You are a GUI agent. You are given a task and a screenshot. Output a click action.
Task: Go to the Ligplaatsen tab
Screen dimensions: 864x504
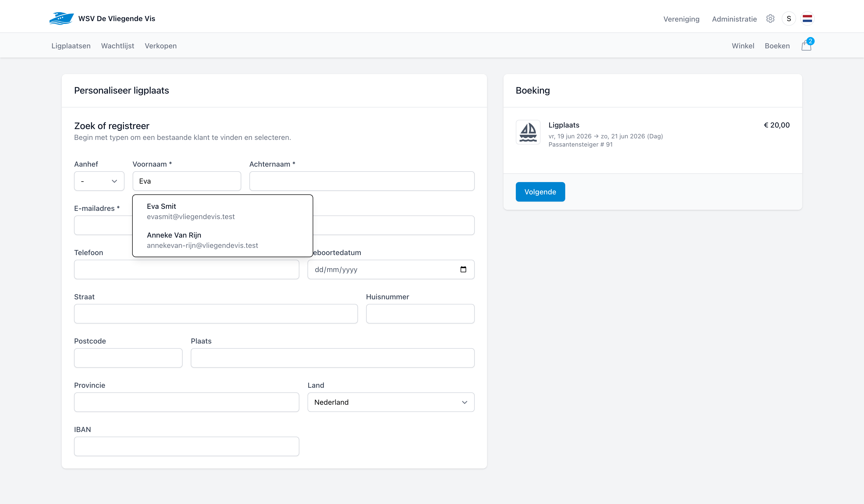[71, 46]
